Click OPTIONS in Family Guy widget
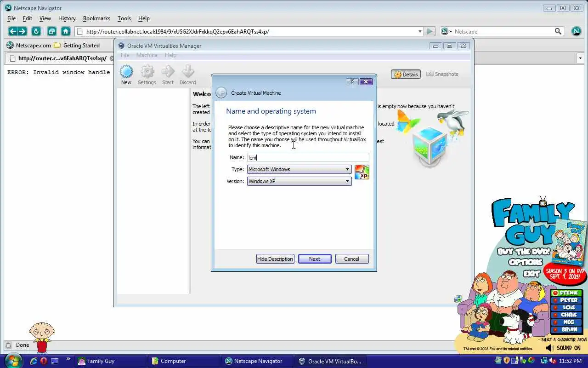The image size is (588, 368). pos(526,263)
